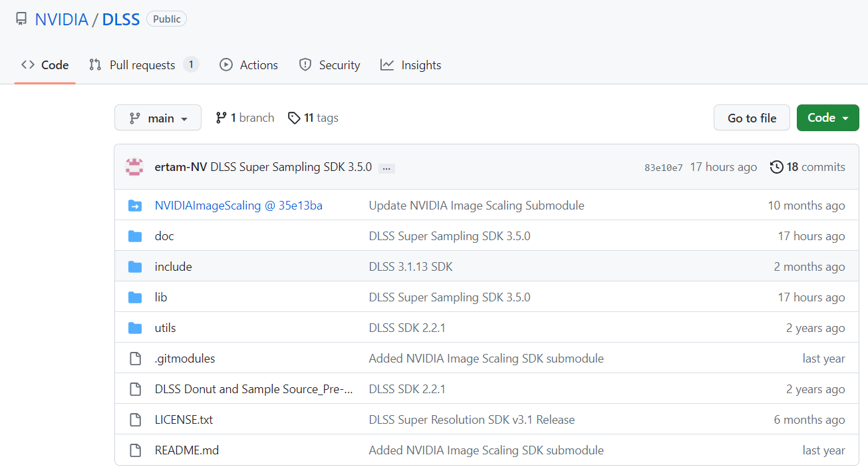Click the play icon on Actions tab
The image size is (868, 475).
226,65
